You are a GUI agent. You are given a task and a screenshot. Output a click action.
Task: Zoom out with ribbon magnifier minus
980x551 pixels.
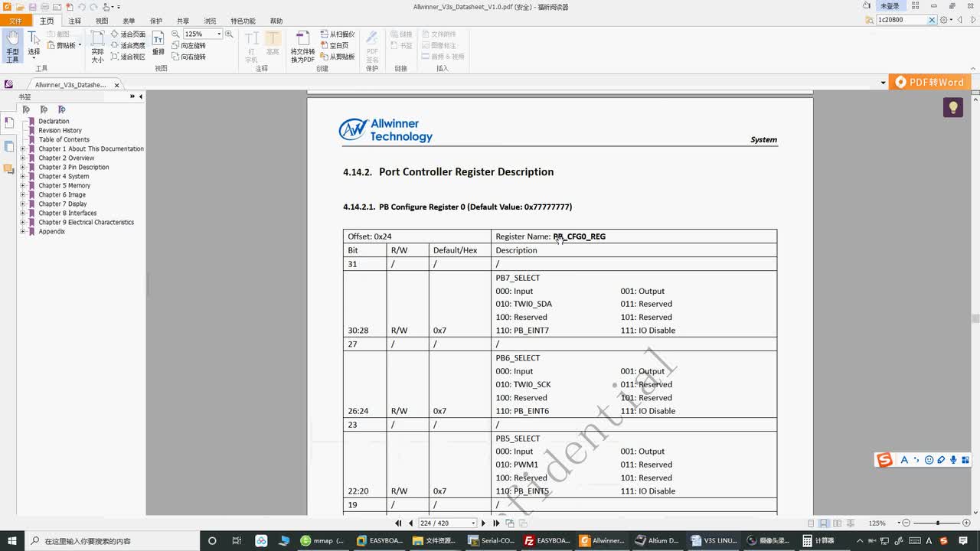click(175, 34)
